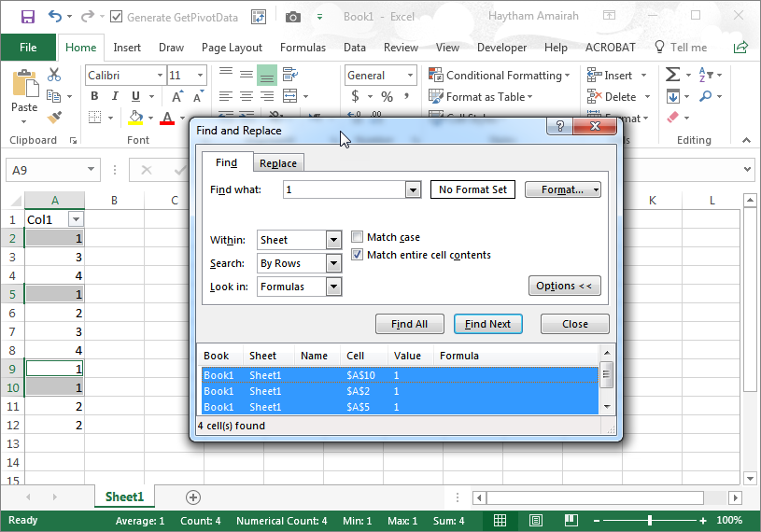Open the font size dropdown
Viewport: 761px width, 532px height.
pyautogui.click(x=200, y=76)
